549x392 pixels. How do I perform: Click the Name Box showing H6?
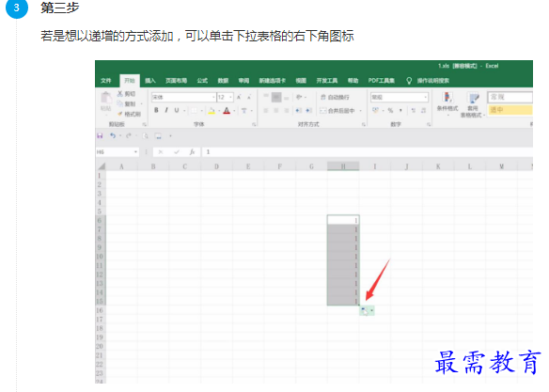118,152
